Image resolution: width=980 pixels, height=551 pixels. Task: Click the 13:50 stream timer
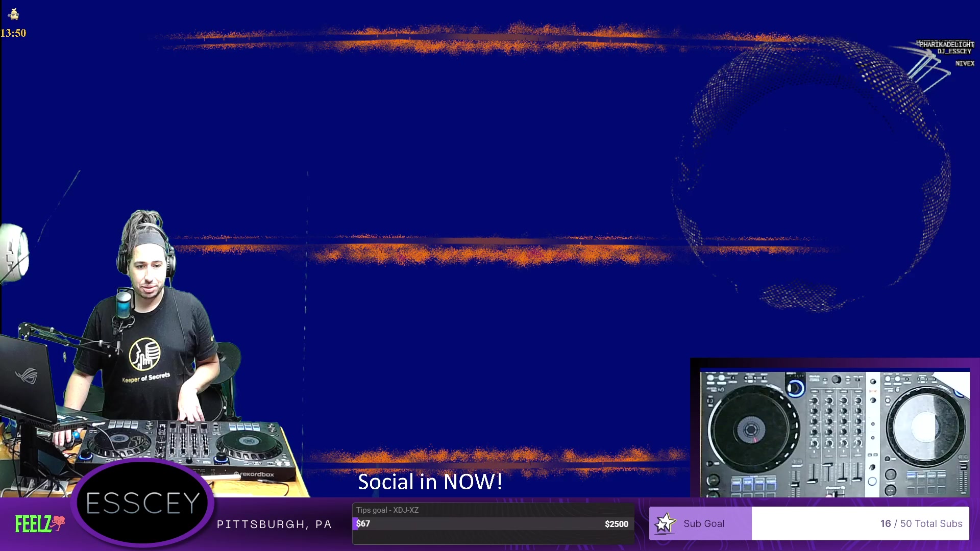point(13,33)
